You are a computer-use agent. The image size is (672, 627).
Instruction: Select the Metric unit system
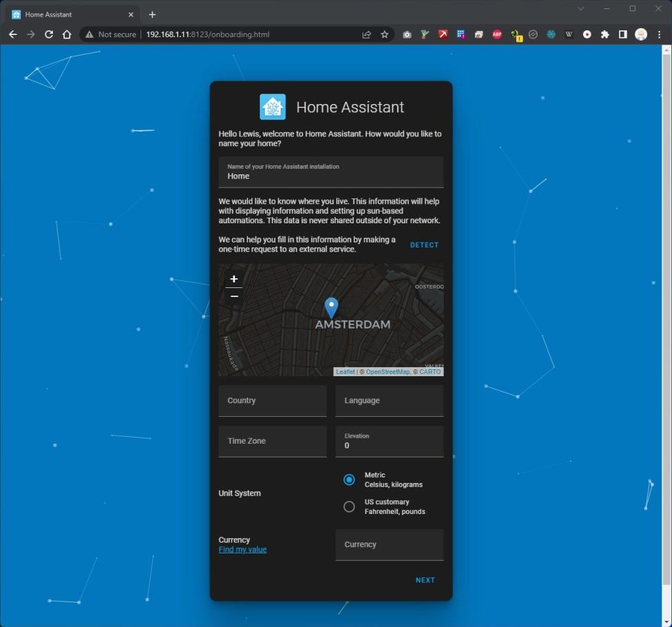(x=349, y=480)
